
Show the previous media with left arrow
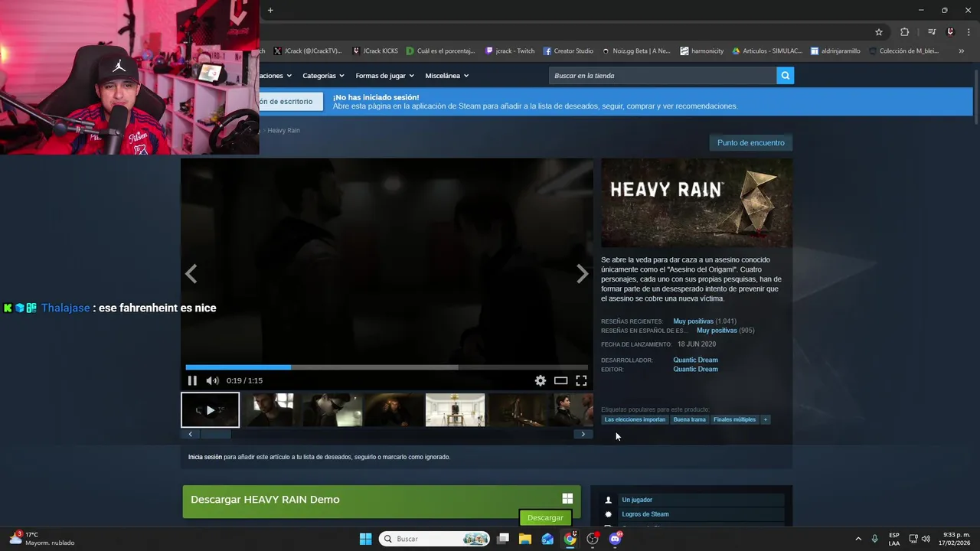(x=191, y=274)
